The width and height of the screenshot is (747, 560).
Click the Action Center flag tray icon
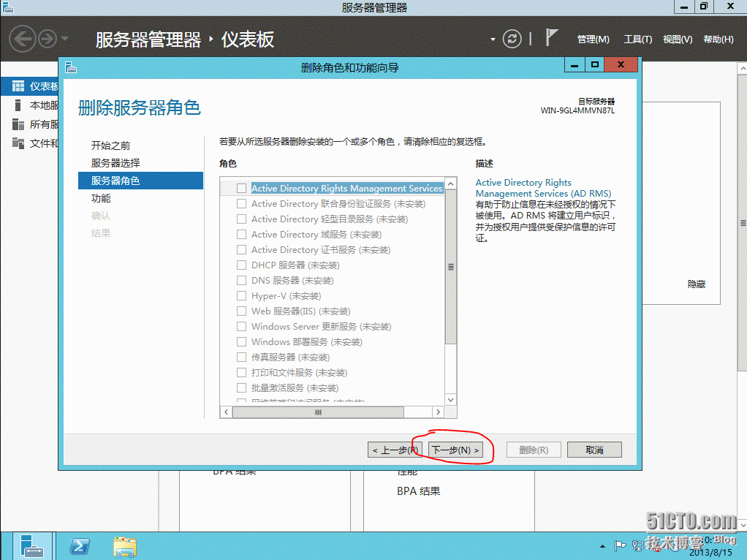(x=620, y=545)
